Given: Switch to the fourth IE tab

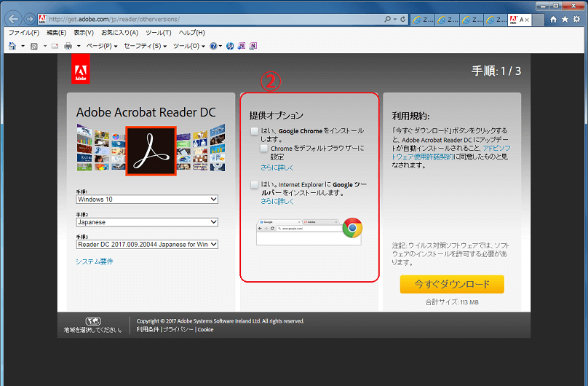Looking at the screenshot, I should click(496, 20).
